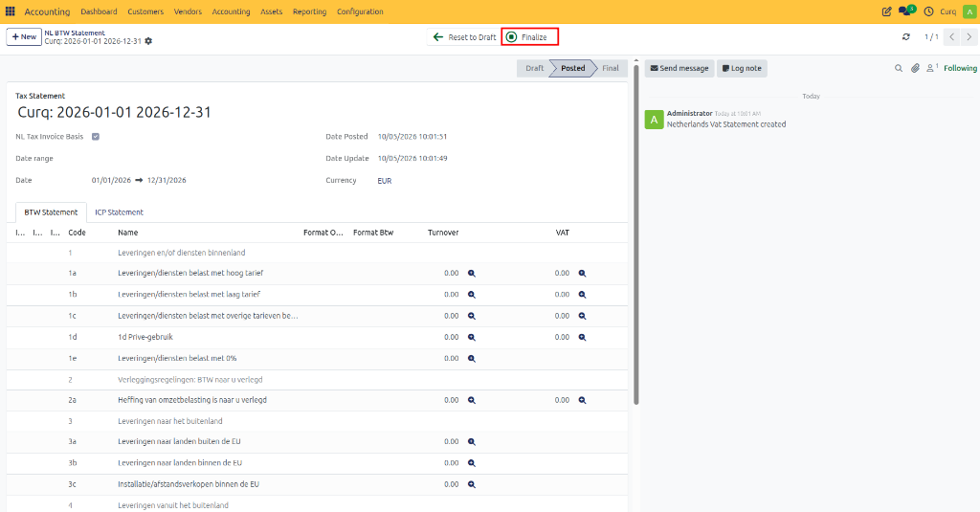Click the Finalize button

coord(529,37)
